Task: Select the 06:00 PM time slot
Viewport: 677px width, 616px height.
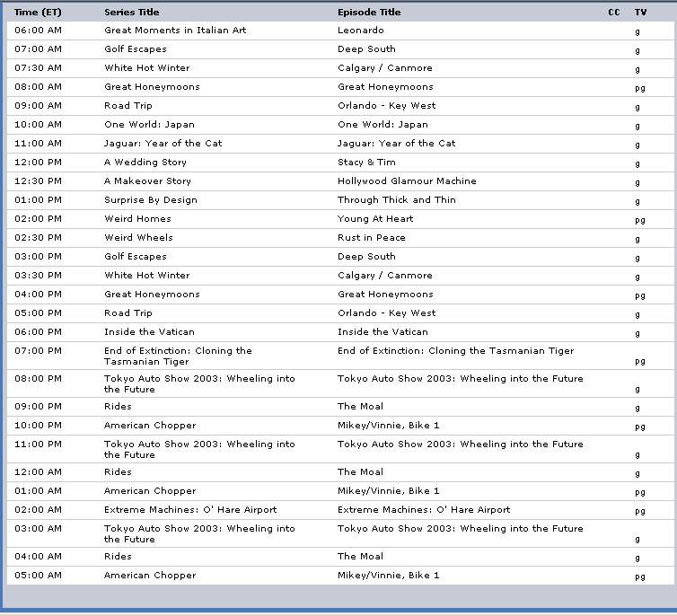Action: pyautogui.click(x=38, y=332)
